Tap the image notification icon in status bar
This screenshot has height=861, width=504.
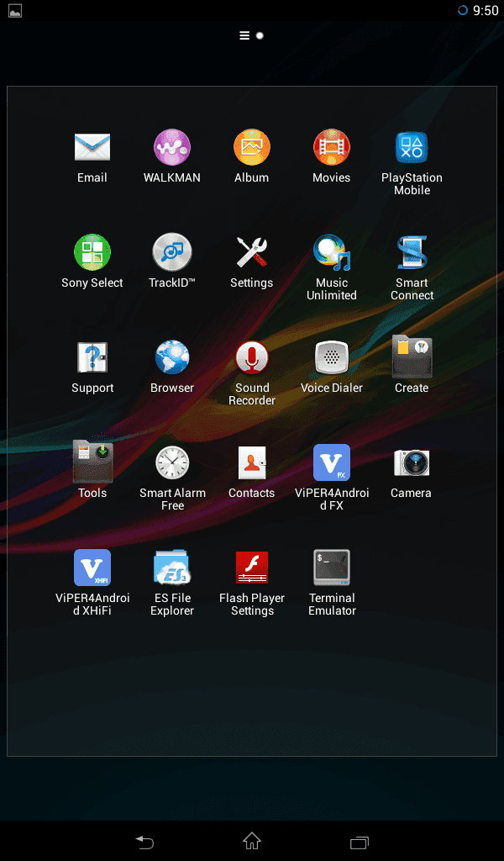[x=15, y=10]
